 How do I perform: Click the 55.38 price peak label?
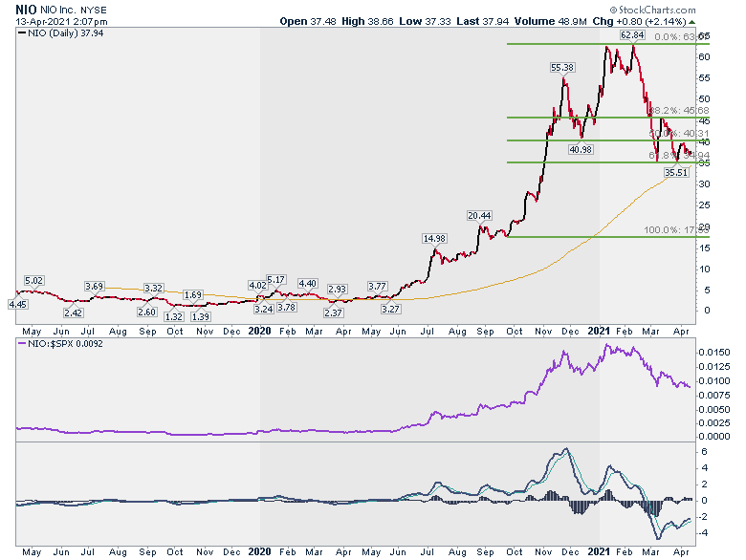coord(562,68)
